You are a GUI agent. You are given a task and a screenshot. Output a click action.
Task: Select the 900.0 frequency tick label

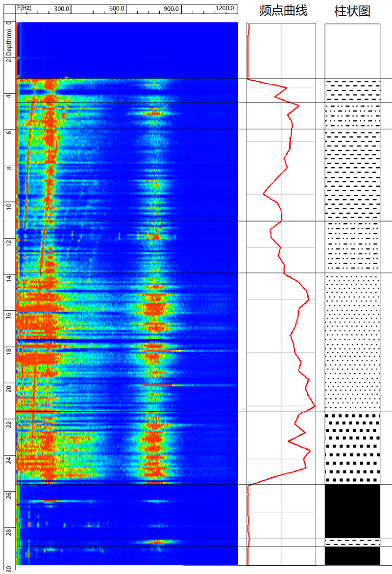tap(172, 8)
